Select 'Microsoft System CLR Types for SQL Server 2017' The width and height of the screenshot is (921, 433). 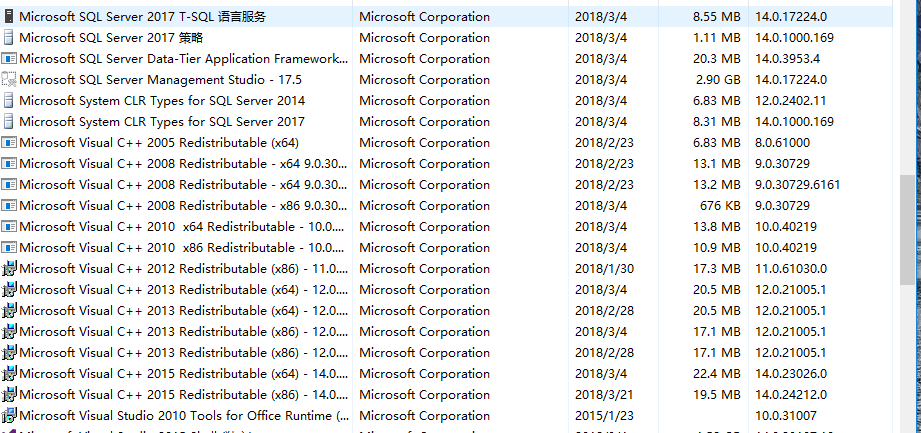click(162, 122)
